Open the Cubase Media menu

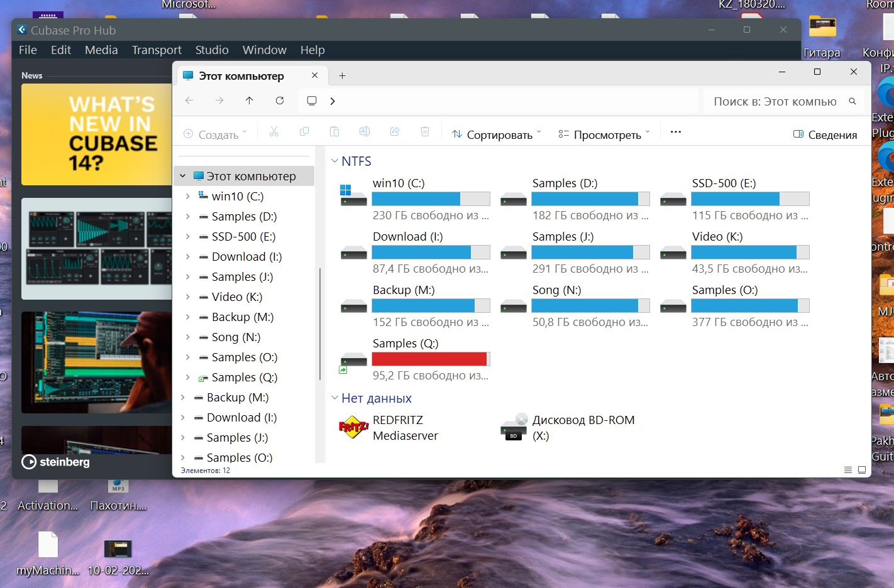tap(101, 50)
